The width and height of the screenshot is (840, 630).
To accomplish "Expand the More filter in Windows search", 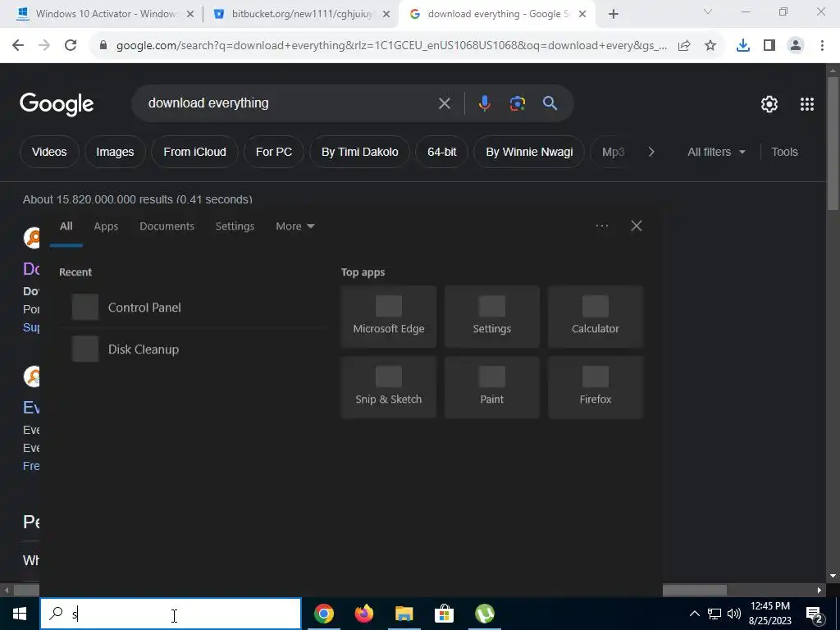I will pos(294,226).
